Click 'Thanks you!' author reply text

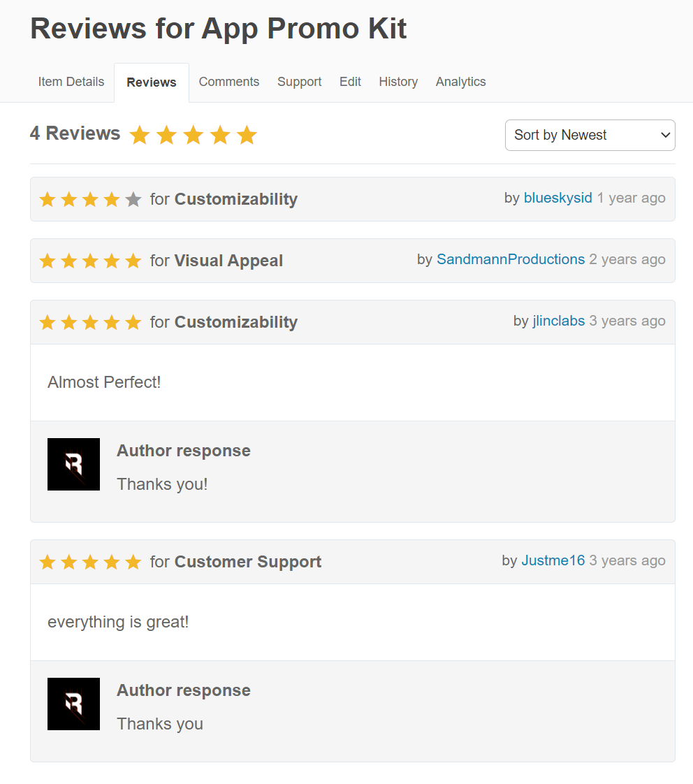click(162, 484)
